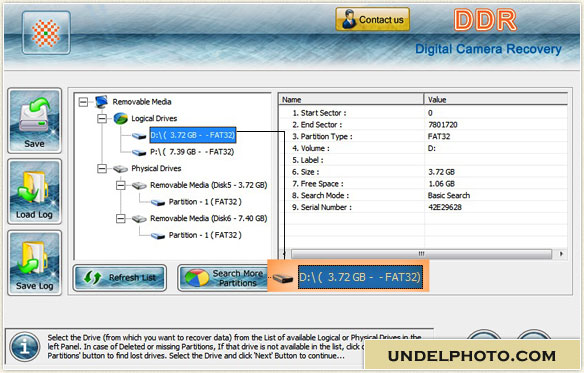Select Removable Media (Disk6 - 7.40 GB)
Screen dimensions: 584x373
[x=209, y=218]
